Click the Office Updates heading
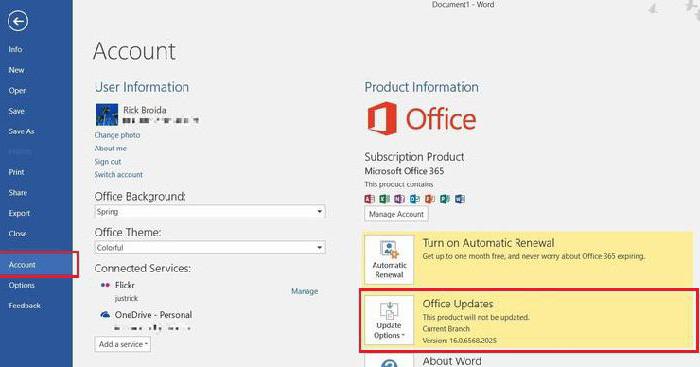 [x=458, y=304]
